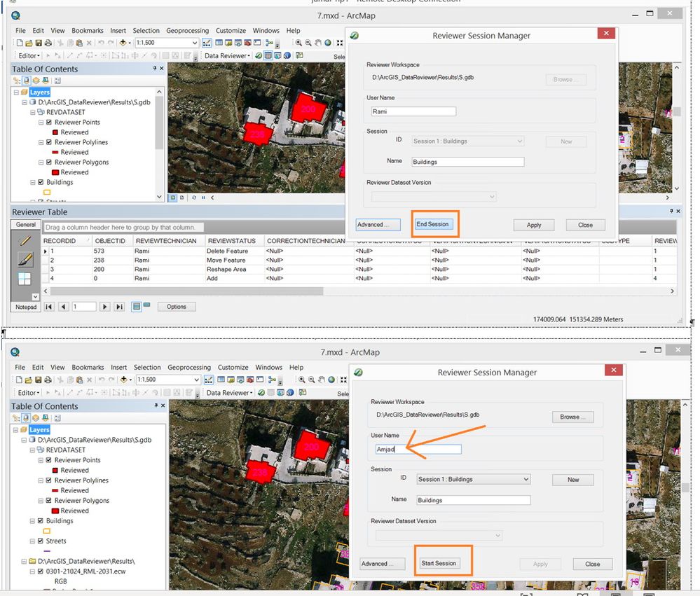Click red Reviewed point symbol in top TOC
The height and width of the screenshot is (596, 700).
(x=55, y=132)
